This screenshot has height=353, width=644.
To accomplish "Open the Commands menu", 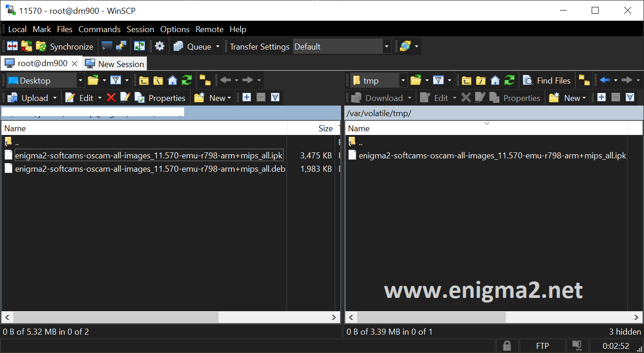I will (x=100, y=29).
